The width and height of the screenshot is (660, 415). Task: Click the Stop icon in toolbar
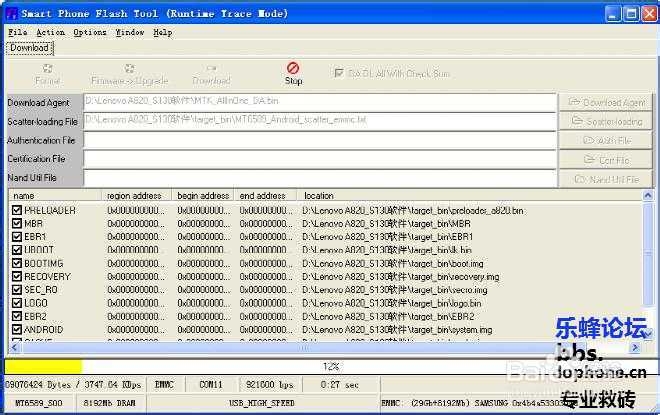293,68
